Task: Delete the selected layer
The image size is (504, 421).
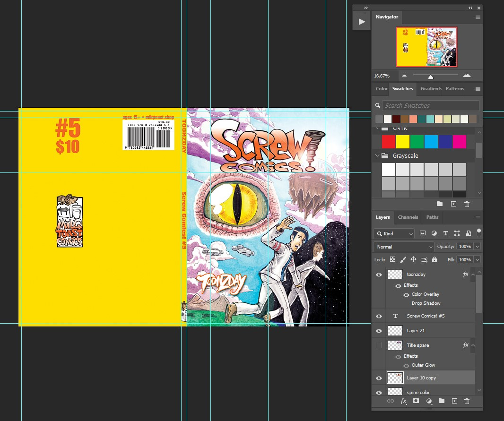Action: click(x=467, y=401)
